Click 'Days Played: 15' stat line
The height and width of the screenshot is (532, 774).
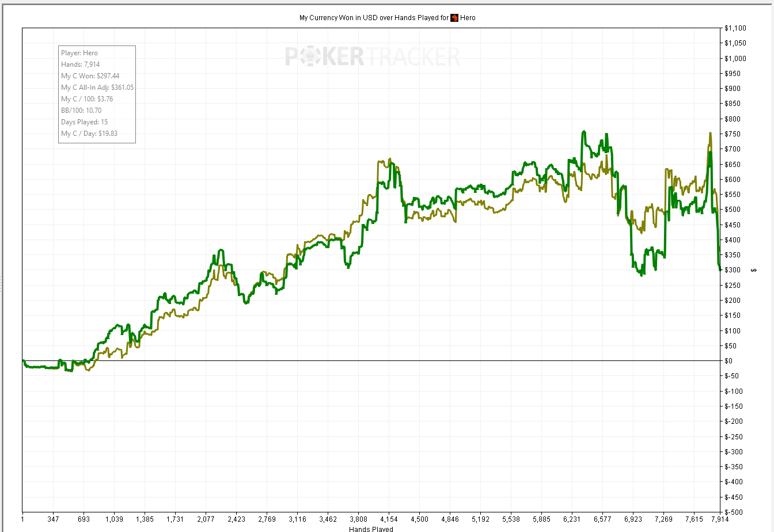pos(84,122)
